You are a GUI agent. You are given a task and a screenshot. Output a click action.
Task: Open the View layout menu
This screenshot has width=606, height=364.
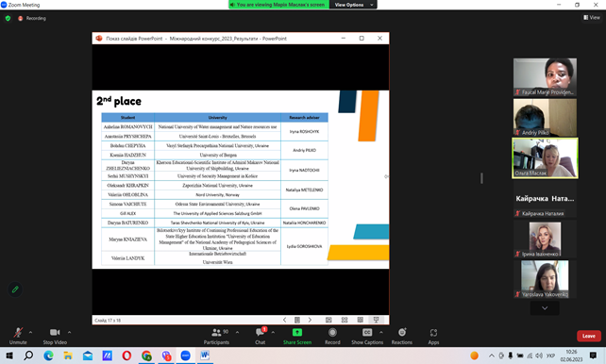tap(592, 17)
